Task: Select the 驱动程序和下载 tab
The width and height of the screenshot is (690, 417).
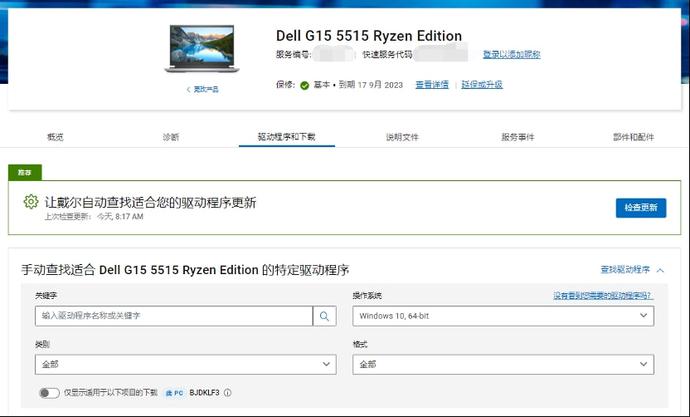Action: 286,137
